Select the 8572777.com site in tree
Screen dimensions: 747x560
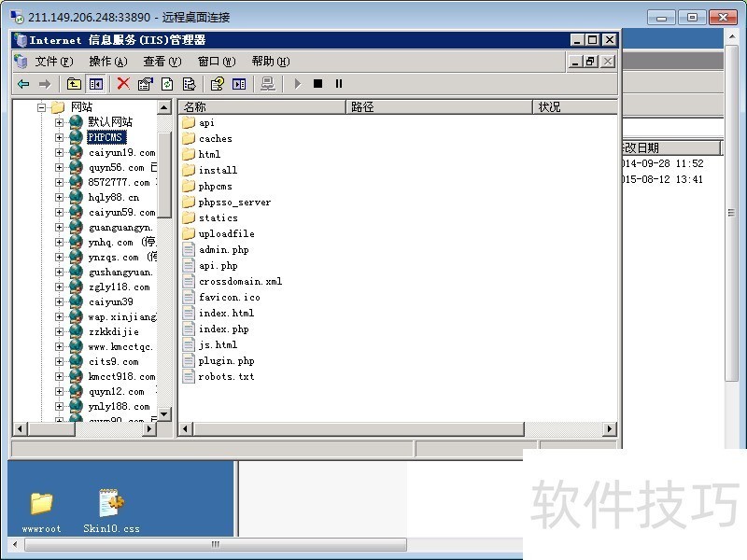click(120, 182)
